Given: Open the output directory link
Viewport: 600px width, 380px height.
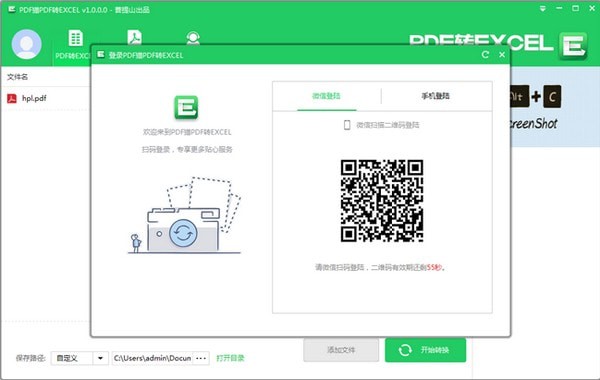Looking at the screenshot, I should coord(230,358).
